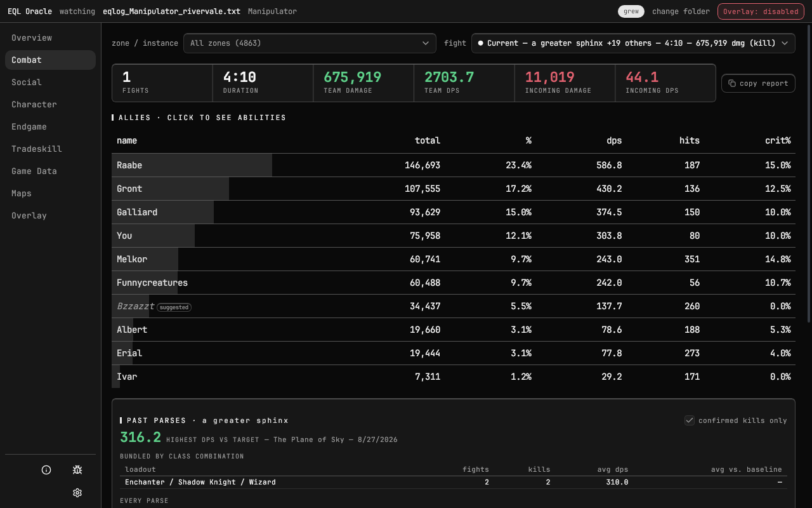Expand the fight selector dropdown

[x=633, y=43]
